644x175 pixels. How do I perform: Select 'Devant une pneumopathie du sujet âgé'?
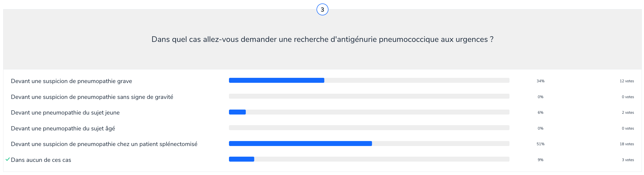coord(63,128)
